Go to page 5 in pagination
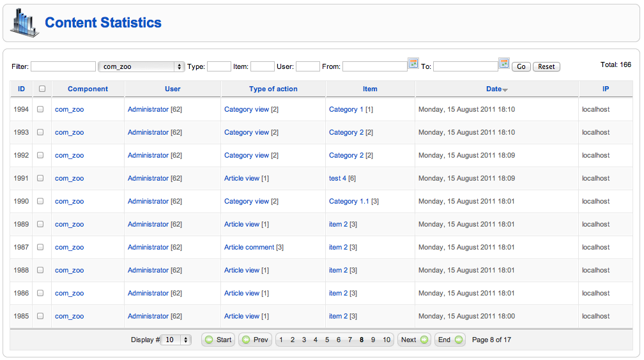 (x=327, y=340)
